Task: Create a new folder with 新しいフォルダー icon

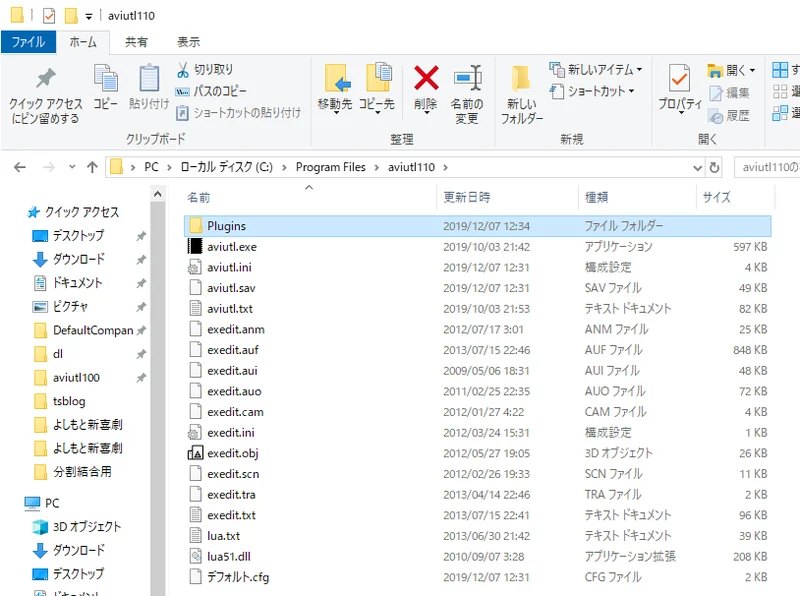Action: pyautogui.click(x=521, y=80)
